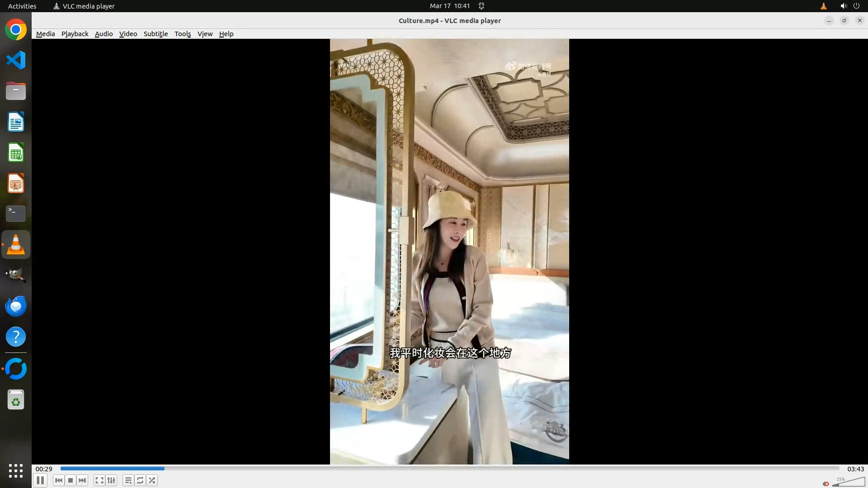Pause the video playback
Image resolution: width=868 pixels, height=488 pixels.
click(x=40, y=480)
